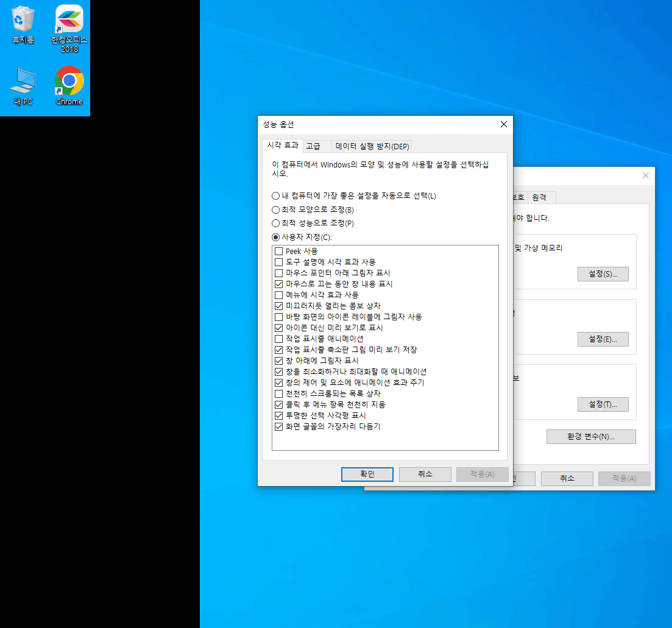
Task: Close the background system properties window
Action: 646,175
